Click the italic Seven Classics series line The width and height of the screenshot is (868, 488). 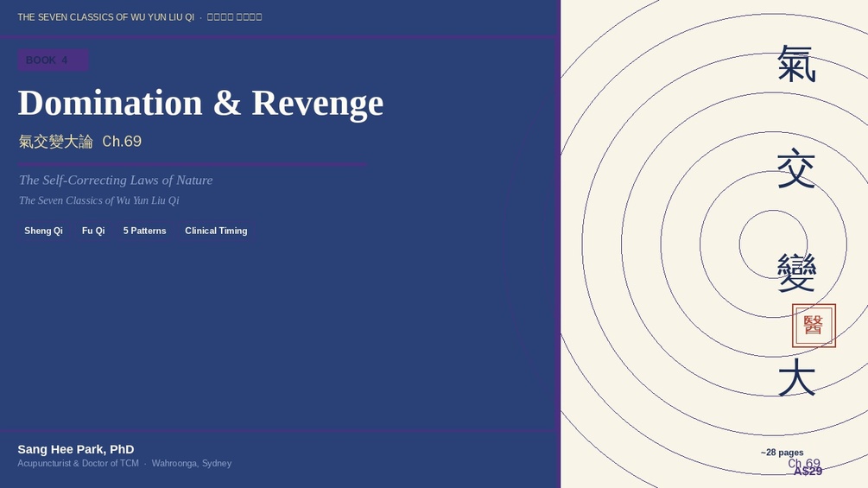click(x=99, y=200)
